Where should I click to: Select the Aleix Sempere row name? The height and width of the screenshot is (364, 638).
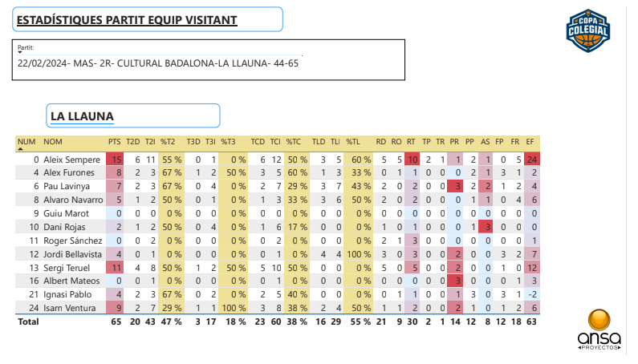pos(64,160)
